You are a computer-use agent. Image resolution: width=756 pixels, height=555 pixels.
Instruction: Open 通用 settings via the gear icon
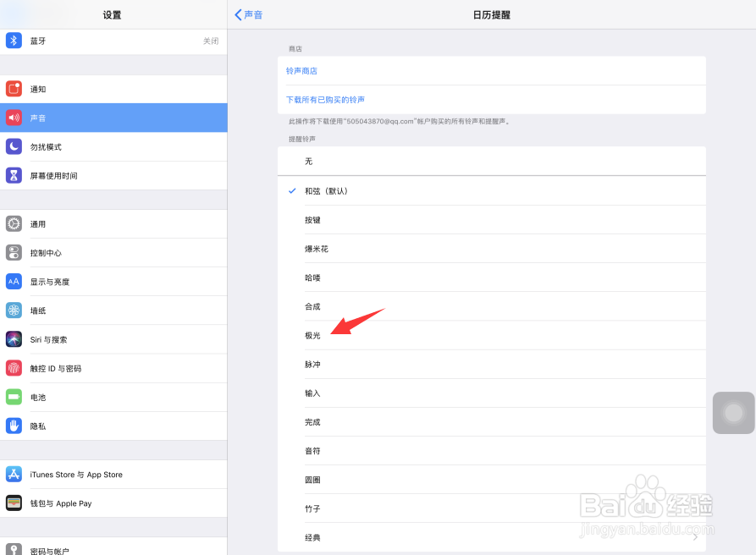pos(14,223)
